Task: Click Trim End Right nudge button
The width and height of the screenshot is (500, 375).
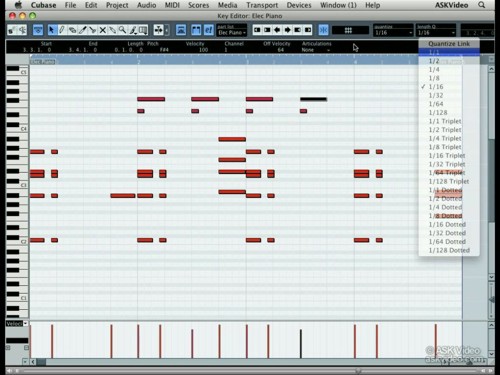Action: [x=308, y=30]
